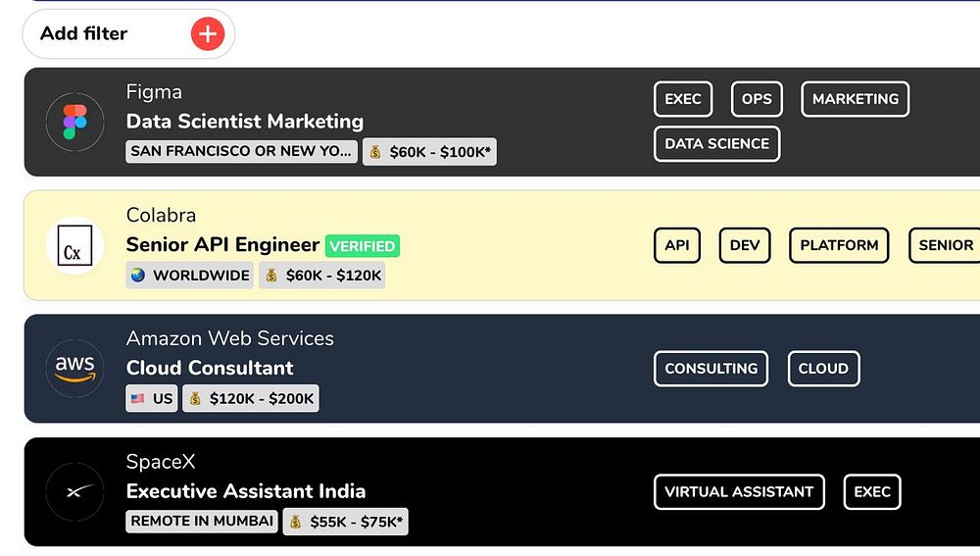Choose the CONSULTING tag
Image resolution: width=980 pixels, height=556 pixels.
tap(710, 369)
